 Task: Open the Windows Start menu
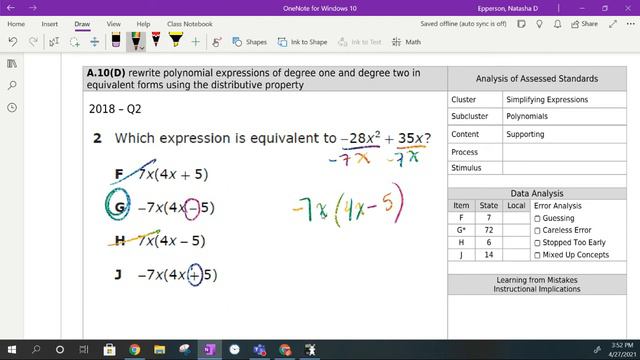click(x=12, y=350)
